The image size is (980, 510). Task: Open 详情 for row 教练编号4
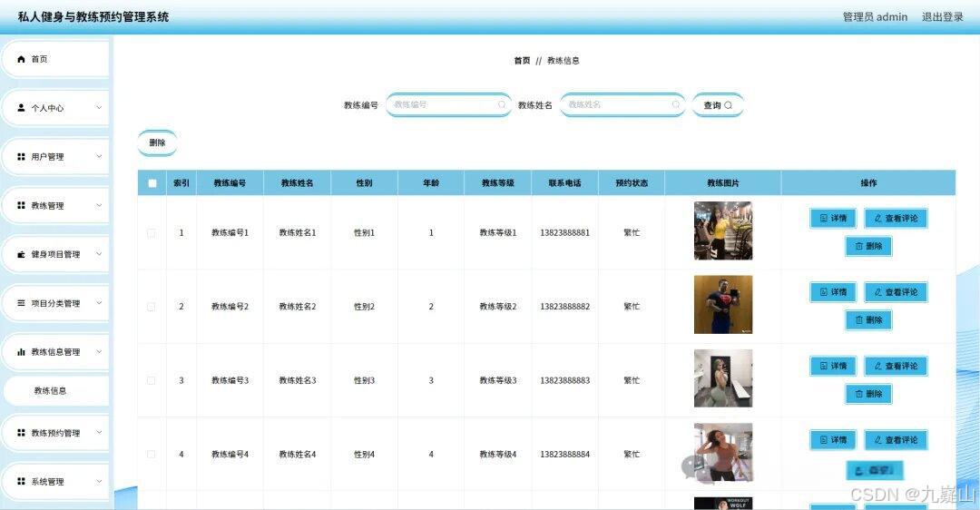[833, 440]
